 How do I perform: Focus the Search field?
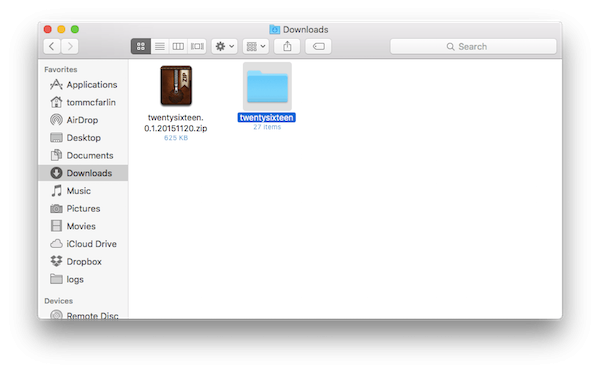point(473,46)
